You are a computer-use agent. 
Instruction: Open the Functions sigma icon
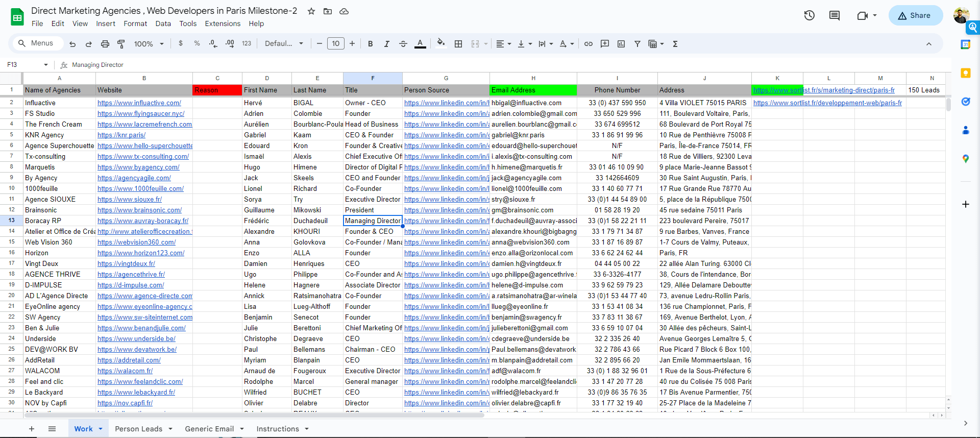pos(675,44)
